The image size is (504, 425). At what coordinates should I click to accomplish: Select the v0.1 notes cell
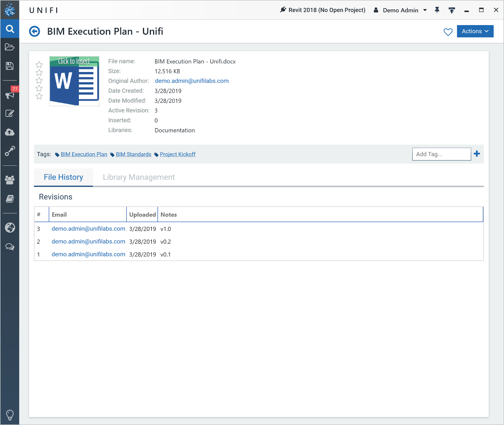(166, 254)
